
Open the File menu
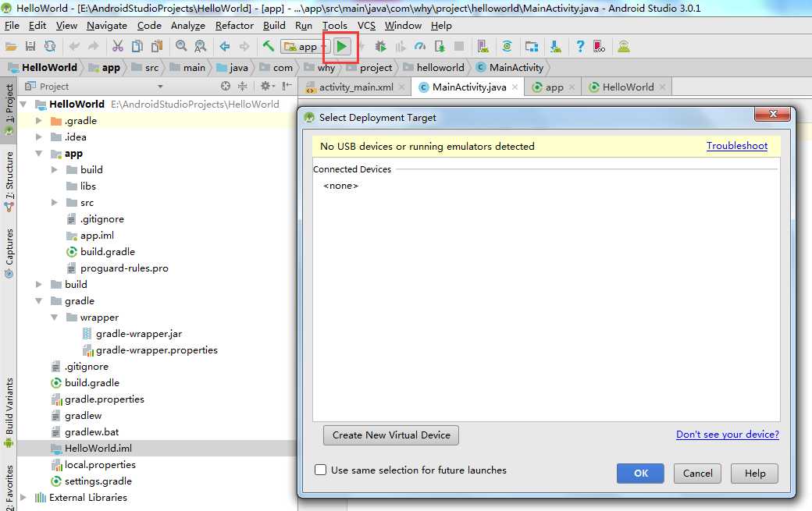pyautogui.click(x=12, y=25)
